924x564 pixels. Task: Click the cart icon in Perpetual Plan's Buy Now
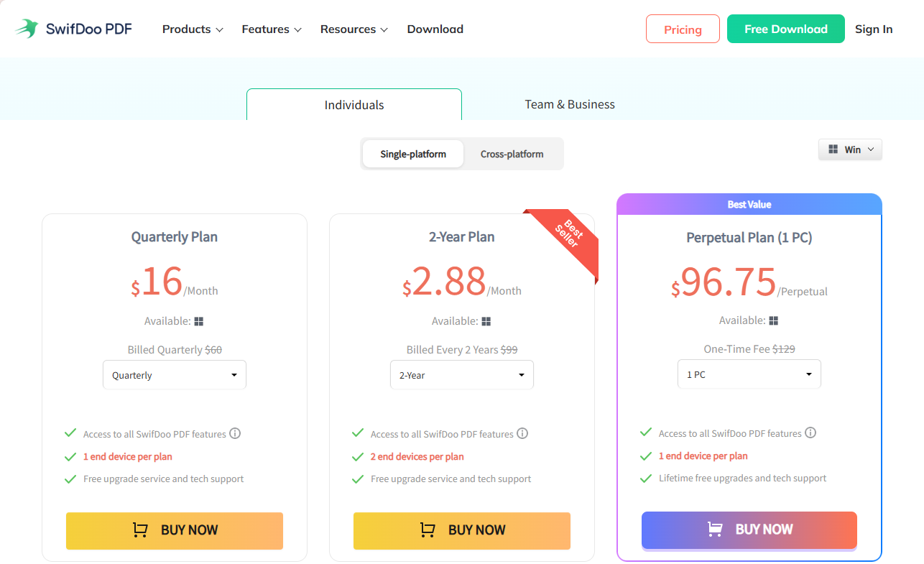click(715, 529)
